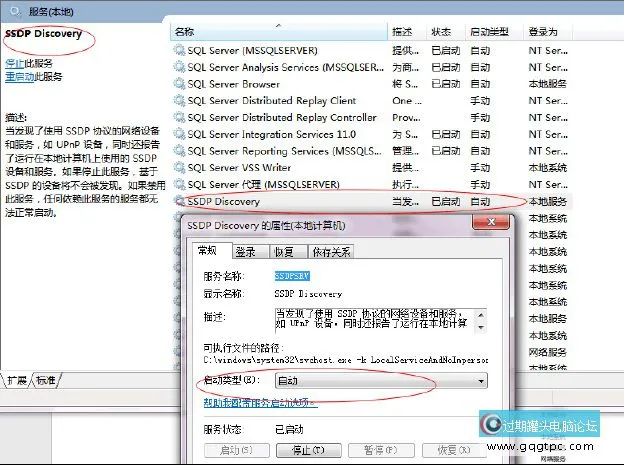The image size is (624, 465).
Task: Click gear icon of Distributed Replay Controller
Action: (x=179, y=117)
